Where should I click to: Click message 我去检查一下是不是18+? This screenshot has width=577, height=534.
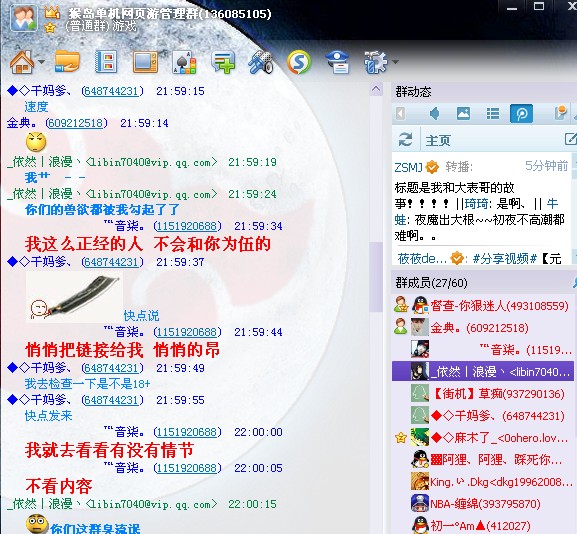click(x=87, y=384)
